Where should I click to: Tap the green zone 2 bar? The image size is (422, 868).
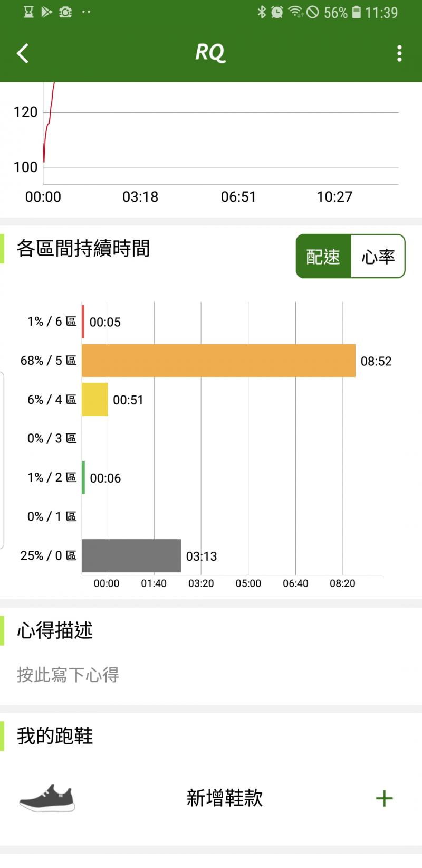click(83, 477)
